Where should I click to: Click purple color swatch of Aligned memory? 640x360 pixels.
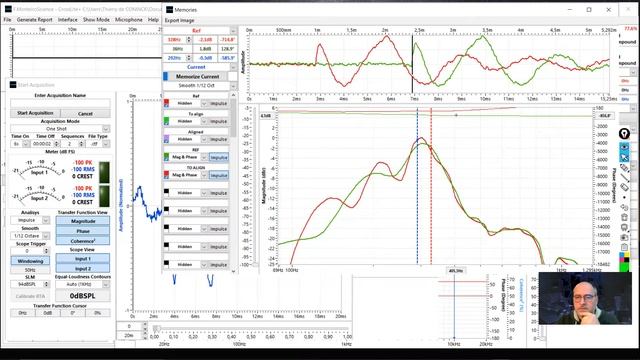166,139
